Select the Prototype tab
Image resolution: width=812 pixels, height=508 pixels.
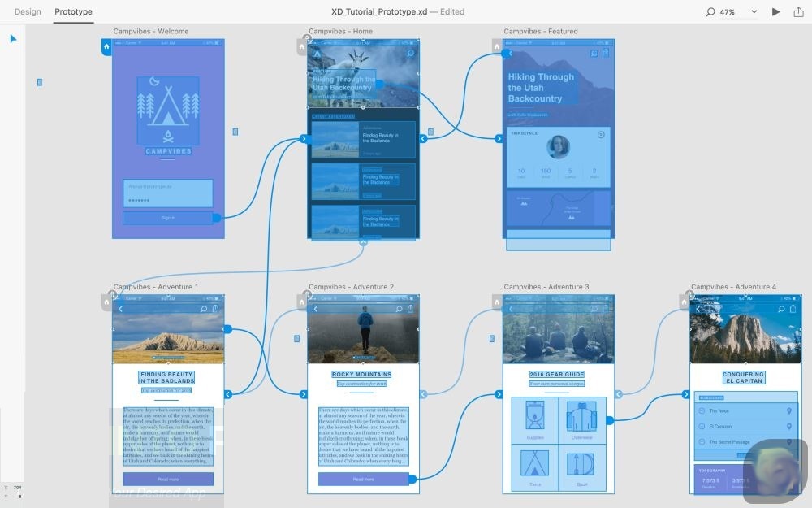point(73,12)
